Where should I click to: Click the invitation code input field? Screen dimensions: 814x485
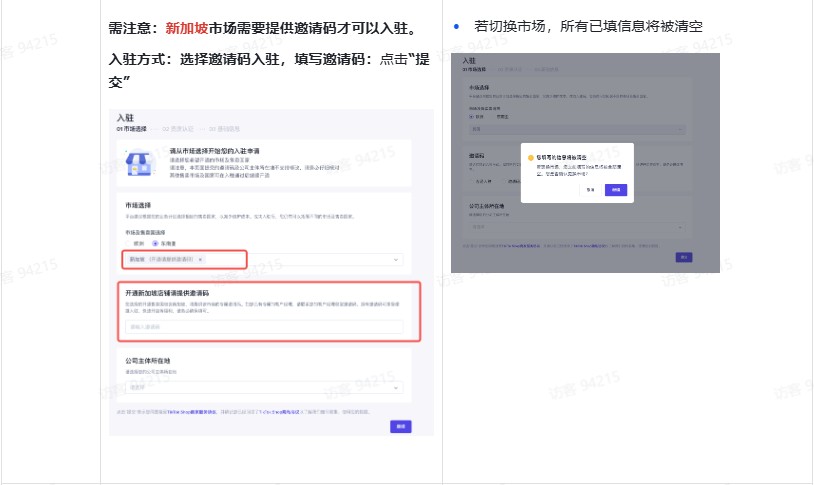click(x=265, y=327)
